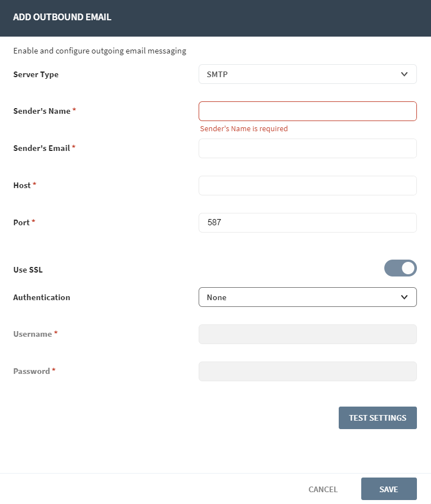Open the Authentication dropdown set to None
Viewport: 431px width, 504px height.
tap(308, 297)
